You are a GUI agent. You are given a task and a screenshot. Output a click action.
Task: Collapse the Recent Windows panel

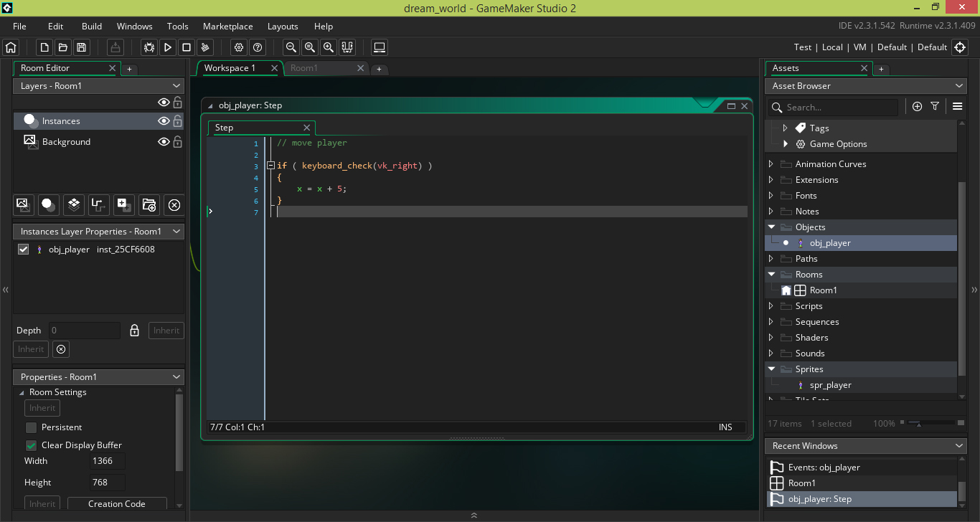click(x=961, y=446)
